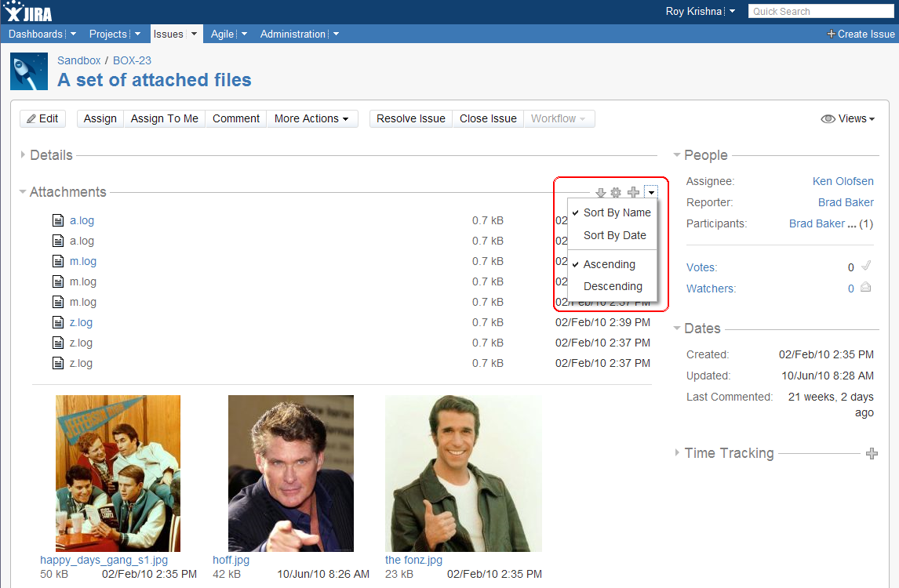
Task: Click the Roy Krishna username
Action: (x=693, y=12)
